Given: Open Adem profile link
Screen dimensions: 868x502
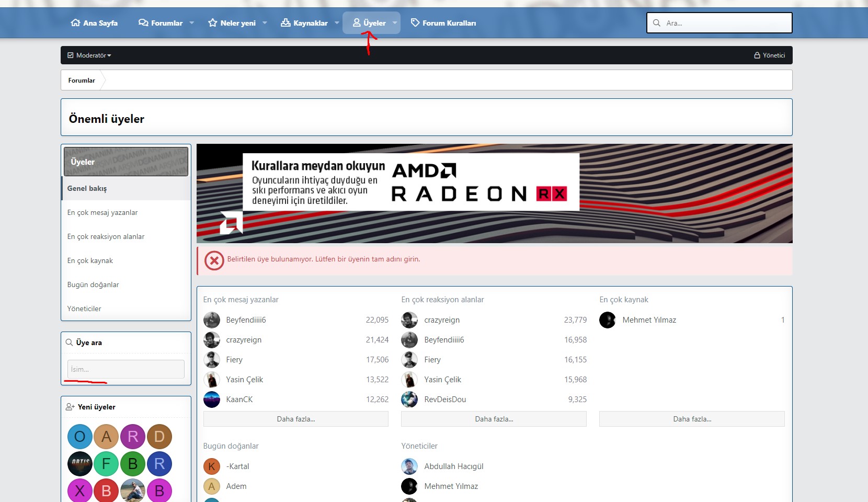Looking at the screenshot, I should (x=236, y=486).
